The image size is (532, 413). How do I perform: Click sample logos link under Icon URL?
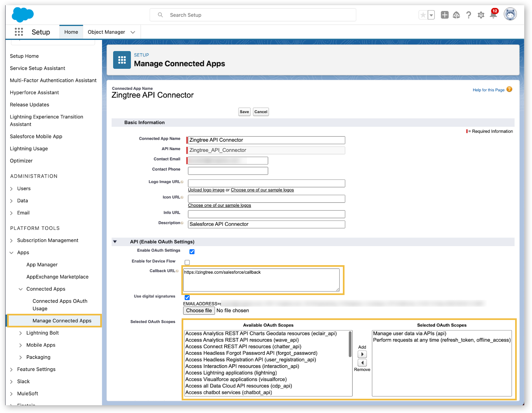pyautogui.click(x=220, y=206)
